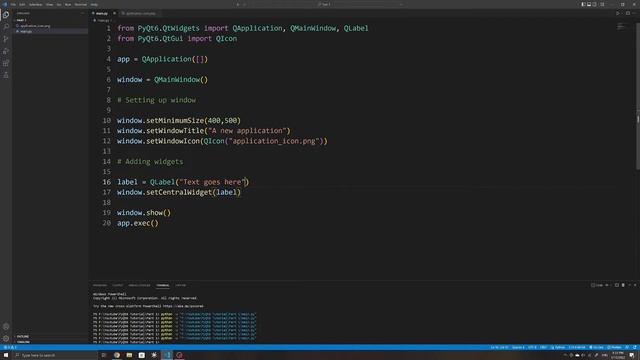The height and width of the screenshot is (360, 640).
Task: Open the View menu
Action: coord(49,4)
